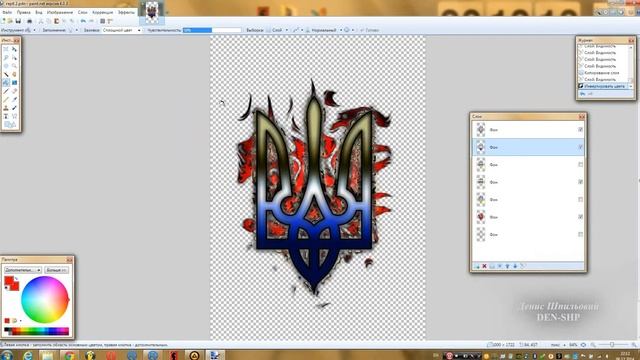Select the Line/Curve tool
The width and height of the screenshot is (640, 360).
pyautogui.click(x=14, y=116)
